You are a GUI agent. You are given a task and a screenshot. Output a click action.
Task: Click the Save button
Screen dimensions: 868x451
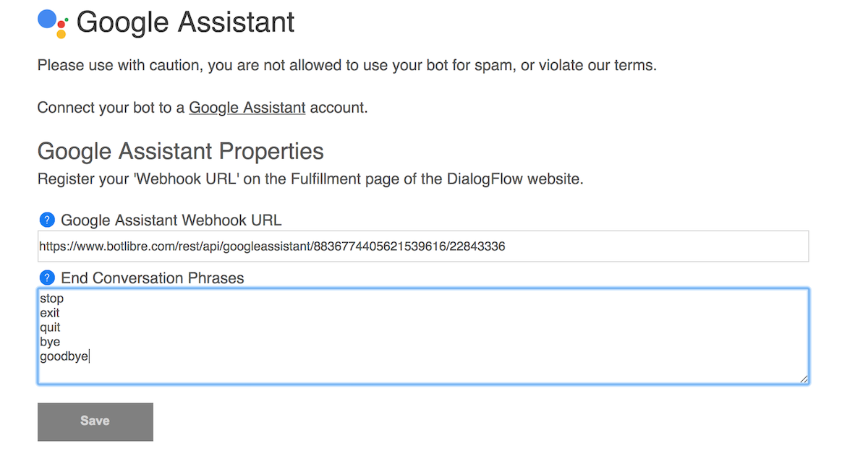(95, 421)
